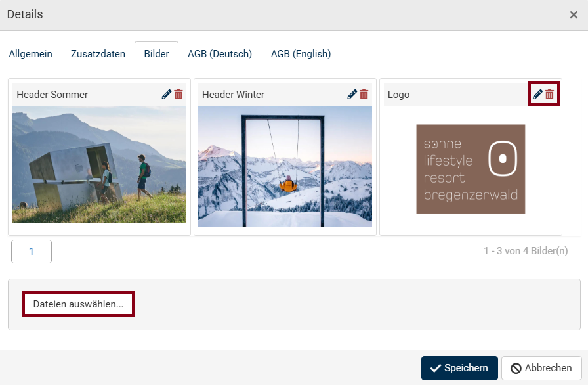Screen dimensions: 588x385
Task: Click the Header Winter title text
Action: [x=233, y=95]
